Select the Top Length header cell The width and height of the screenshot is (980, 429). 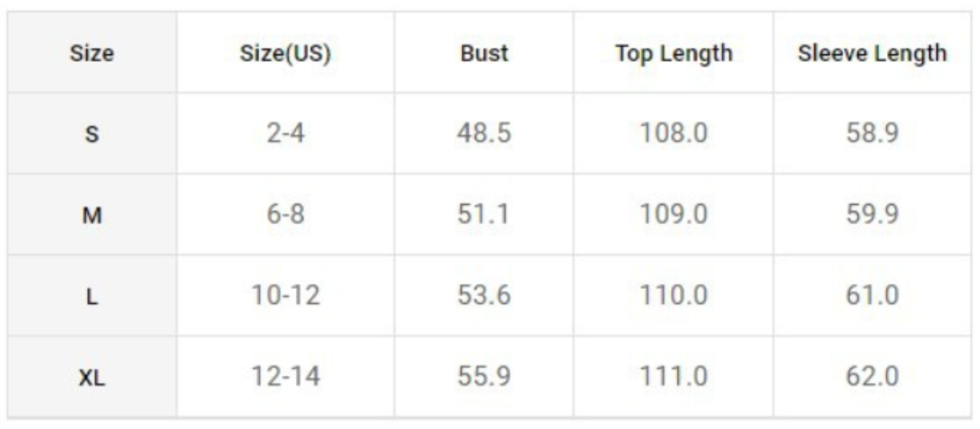click(673, 53)
